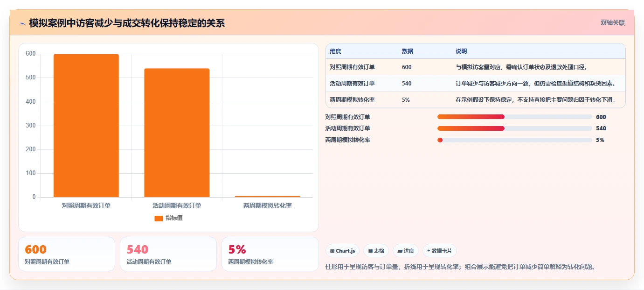This screenshot has width=644, height=290.
Task: Click y-axis tick label 600
Action: tap(31, 54)
